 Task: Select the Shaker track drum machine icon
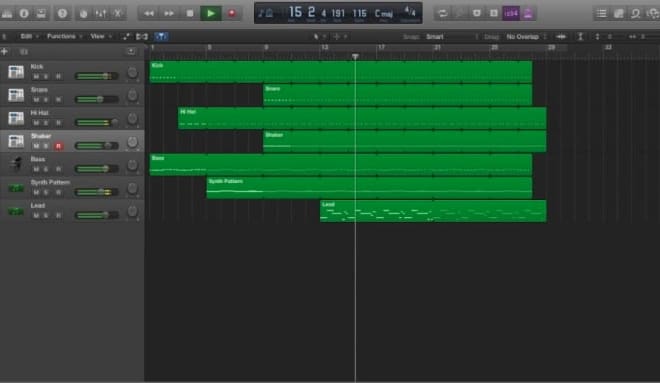click(16, 141)
